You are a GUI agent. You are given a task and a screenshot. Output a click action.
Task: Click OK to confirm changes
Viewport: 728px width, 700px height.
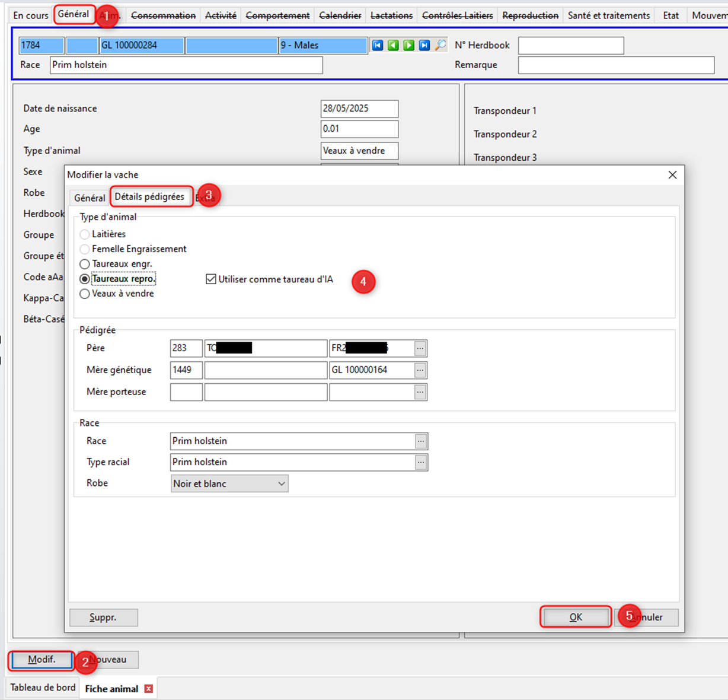click(575, 617)
